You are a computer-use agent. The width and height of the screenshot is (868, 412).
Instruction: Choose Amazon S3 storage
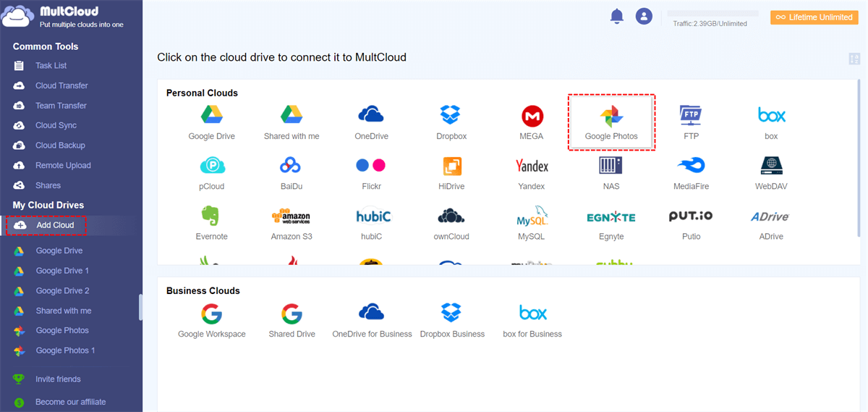292,223
